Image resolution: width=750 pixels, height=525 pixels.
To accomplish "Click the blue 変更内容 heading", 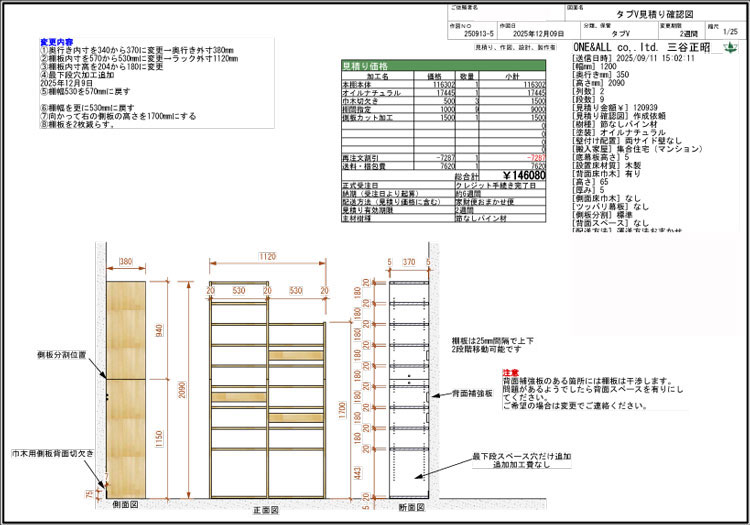I will coord(55,42).
